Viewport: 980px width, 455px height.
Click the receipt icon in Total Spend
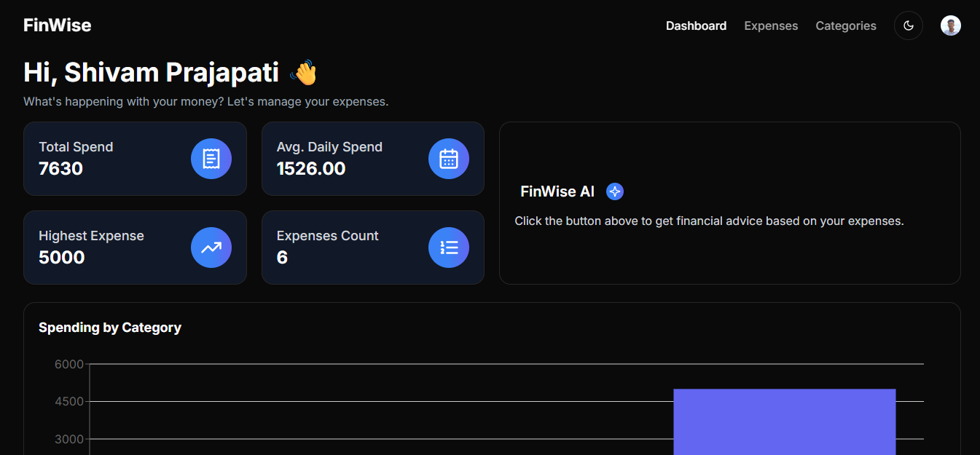(x=211, y=159)
